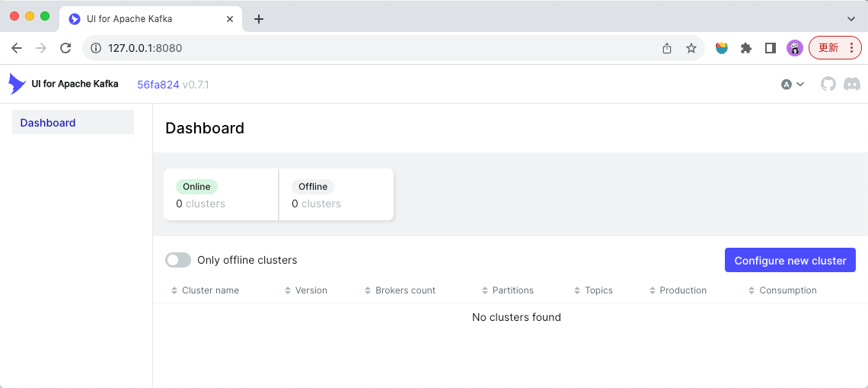Sort by Brokers count column
The image size is (868, 388).
pos(405,290)
